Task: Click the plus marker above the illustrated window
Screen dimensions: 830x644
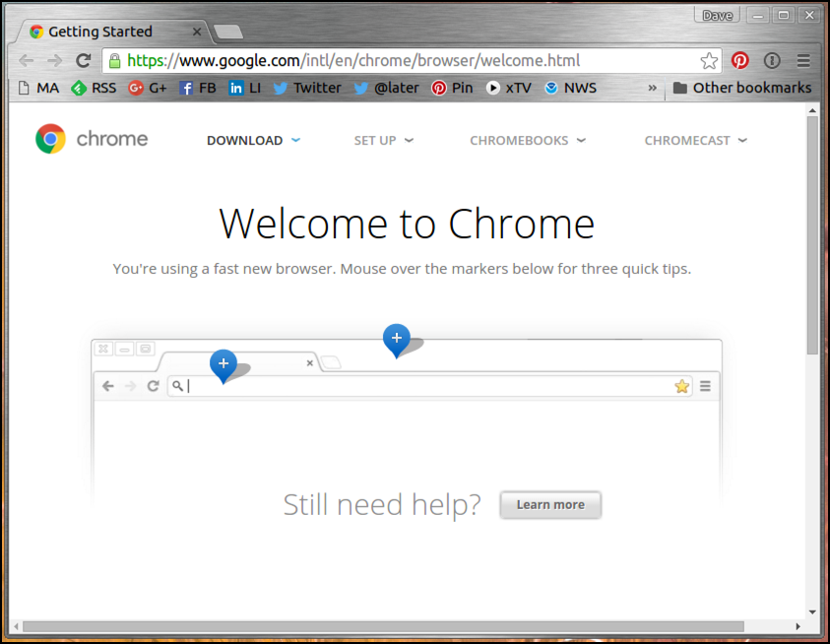Action: coord(397,340)
